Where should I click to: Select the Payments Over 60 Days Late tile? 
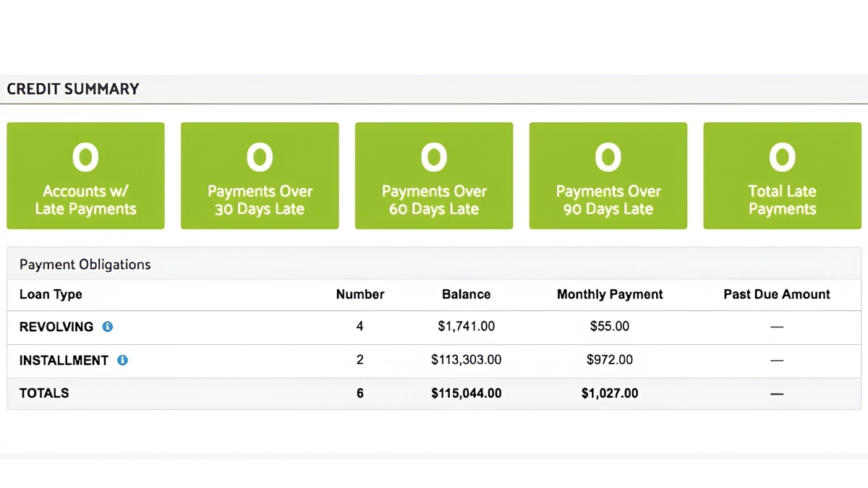[434, 176]
